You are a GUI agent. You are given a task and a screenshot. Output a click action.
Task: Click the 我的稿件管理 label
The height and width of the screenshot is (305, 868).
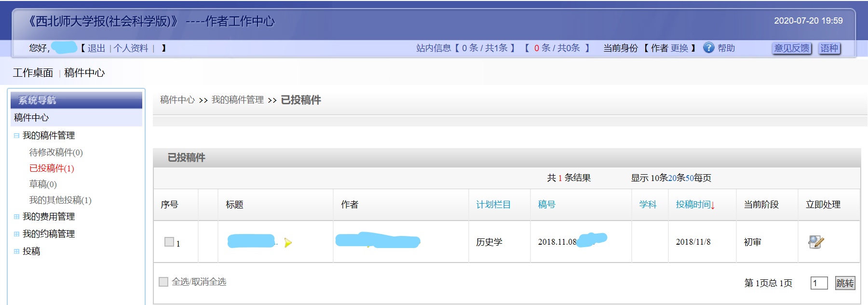tap(49, 136)
